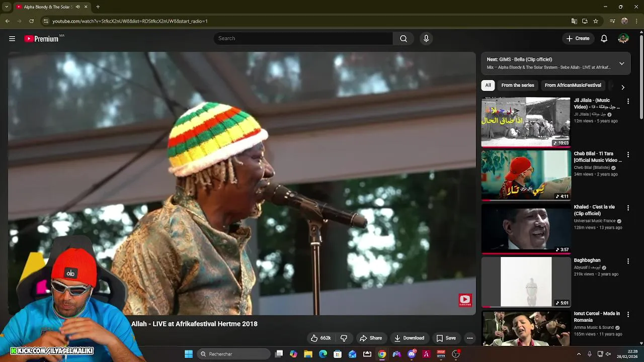Bookmark this page with star
The height and width of the screenshot is (362, 644).
(x=596, y=21)
